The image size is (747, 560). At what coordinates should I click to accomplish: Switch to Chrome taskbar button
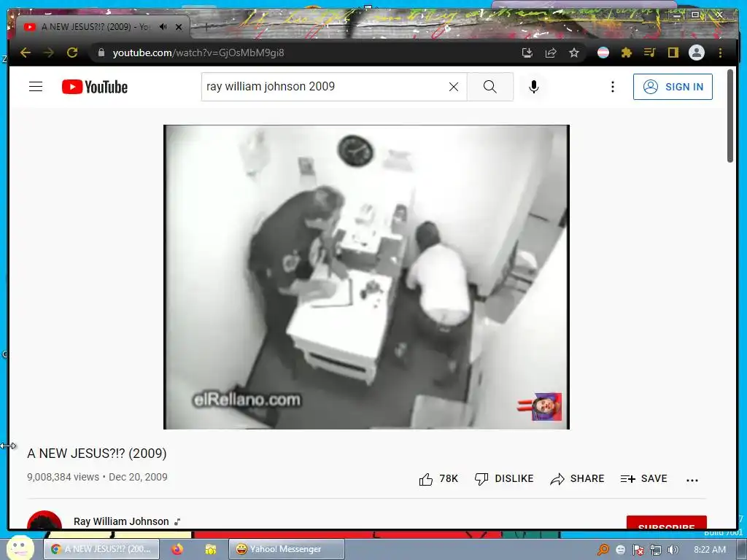[x=101, y=549]
